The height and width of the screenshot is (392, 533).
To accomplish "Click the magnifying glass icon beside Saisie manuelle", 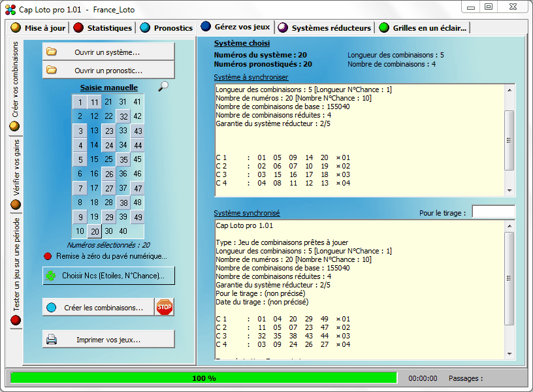I will pos(163,86).
